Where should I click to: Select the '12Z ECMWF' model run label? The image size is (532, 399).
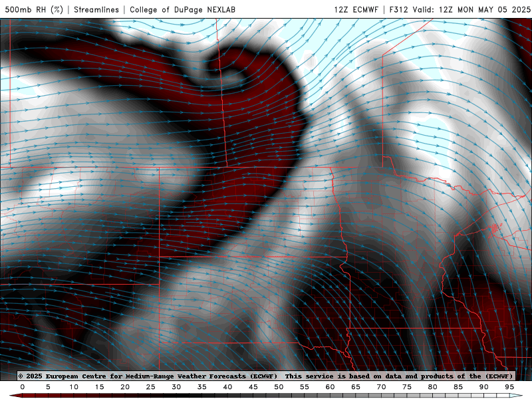pos(356,9)
